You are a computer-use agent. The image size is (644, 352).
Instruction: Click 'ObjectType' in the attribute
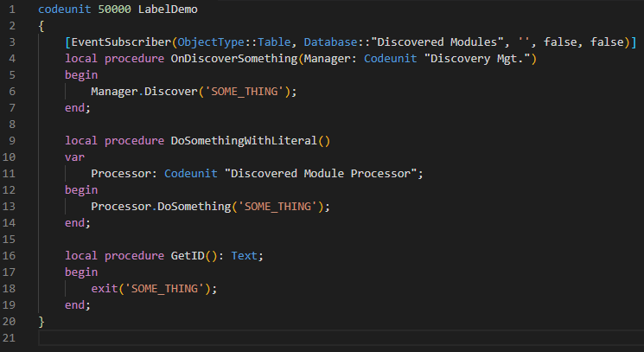pos(211,42)
